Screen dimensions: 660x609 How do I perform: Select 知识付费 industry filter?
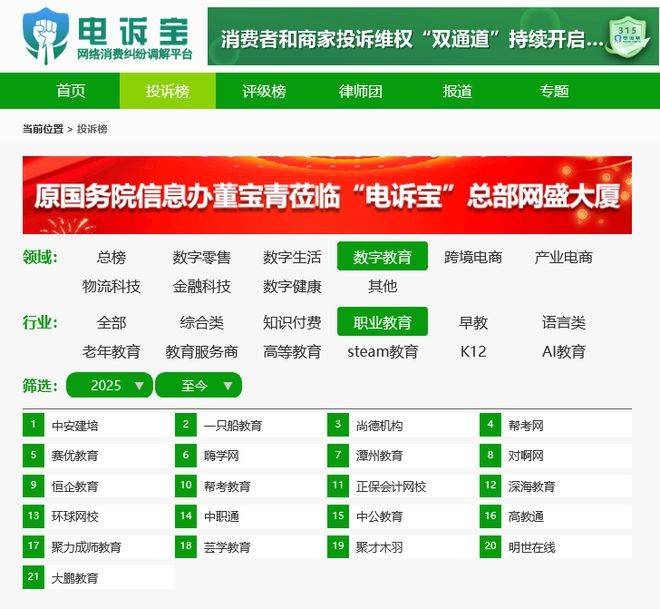pos(292,322)
